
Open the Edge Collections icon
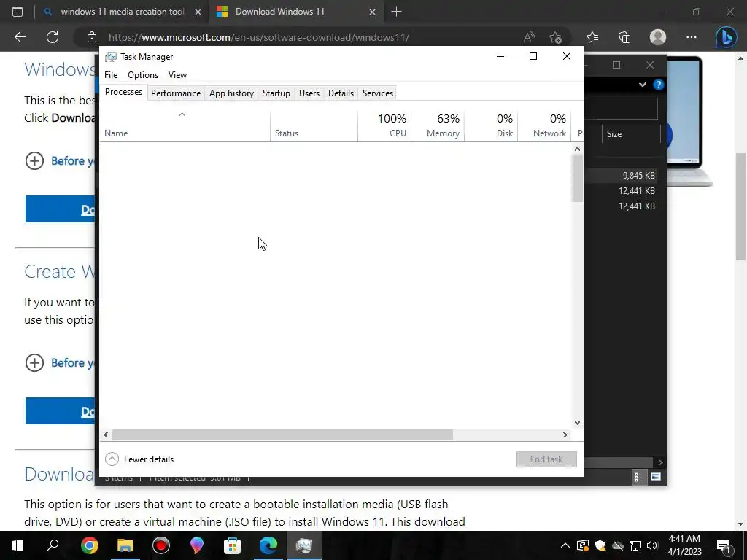pyautogui.click(x=624, y=37)
